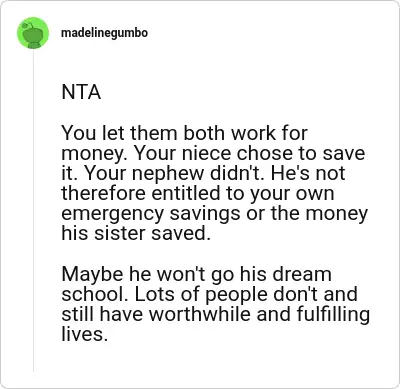Click the word 'entitled' in the comment

pyautogui.click(x=186, y=193)
